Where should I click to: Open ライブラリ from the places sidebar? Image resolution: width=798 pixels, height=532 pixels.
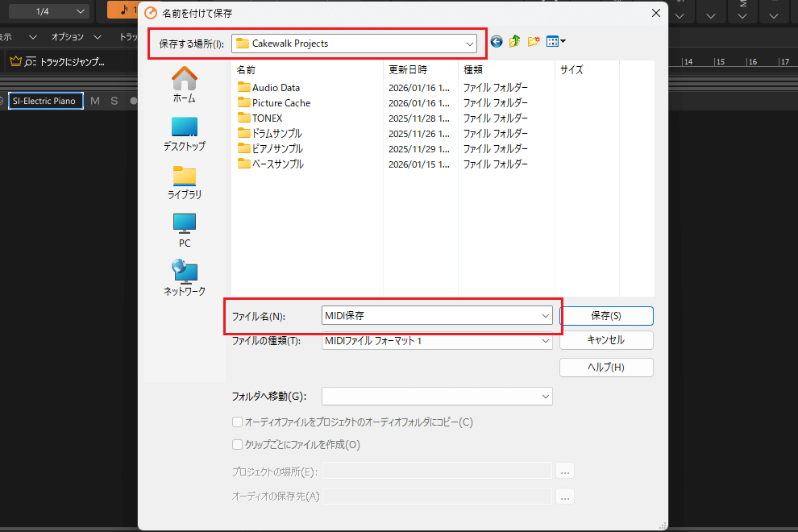point(185,181)
